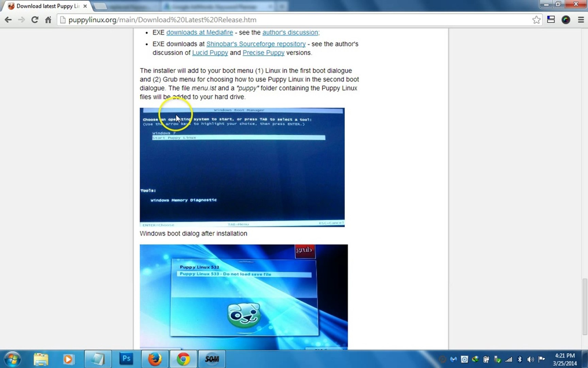
Task: Click the faded red circular tray icon
Action: tap(442, 359)
